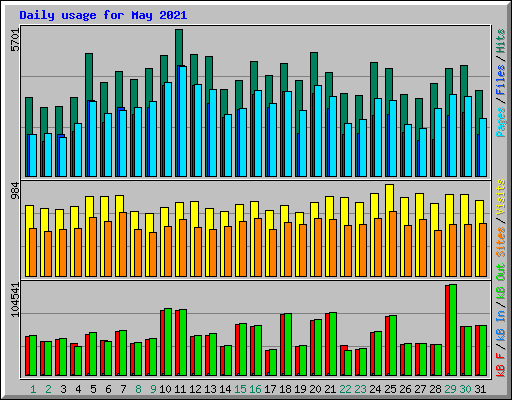This screenshot has height=400, width=512.
Task: Click the green kB Out bar for day 17
Action: pos(273,362)
